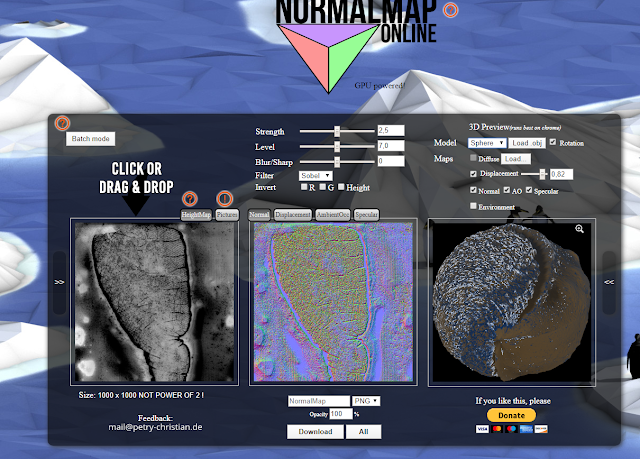
Task: Select the Displacement map tab
Action: (293, 215)
